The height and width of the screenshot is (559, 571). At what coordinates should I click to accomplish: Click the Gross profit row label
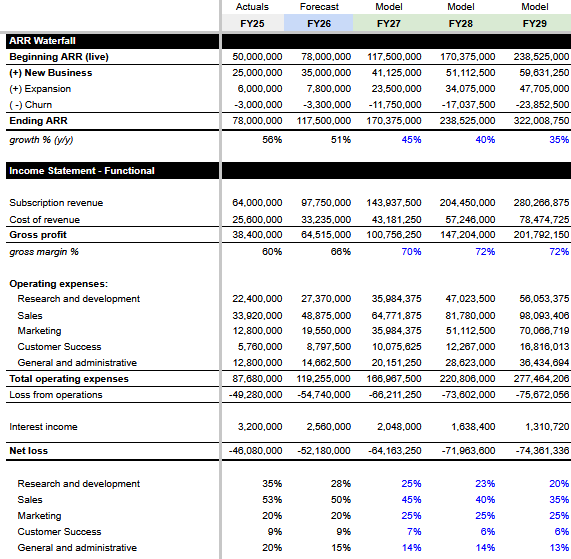click(38, 235)
